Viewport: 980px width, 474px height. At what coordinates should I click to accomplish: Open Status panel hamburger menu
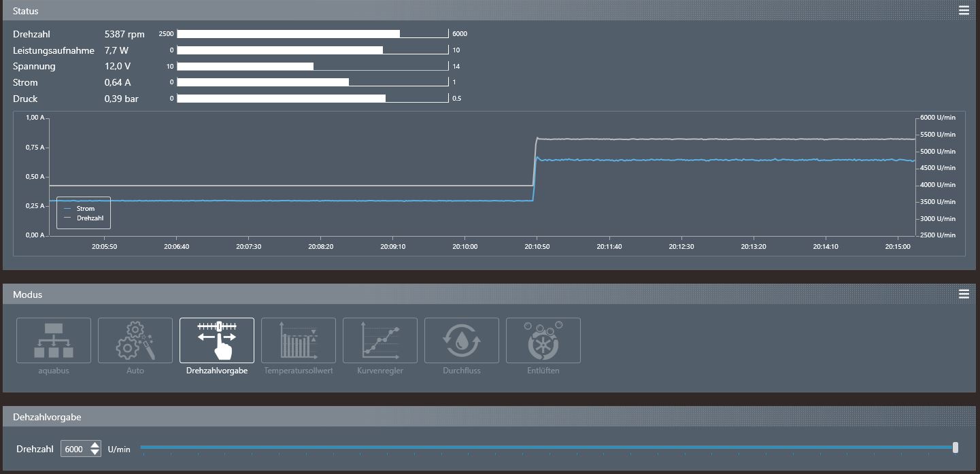964,11
